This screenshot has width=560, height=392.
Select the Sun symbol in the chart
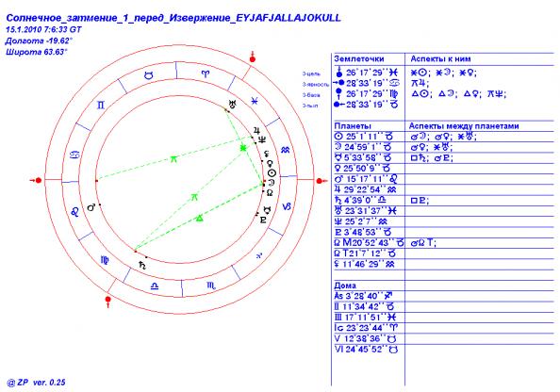[272, 173]
